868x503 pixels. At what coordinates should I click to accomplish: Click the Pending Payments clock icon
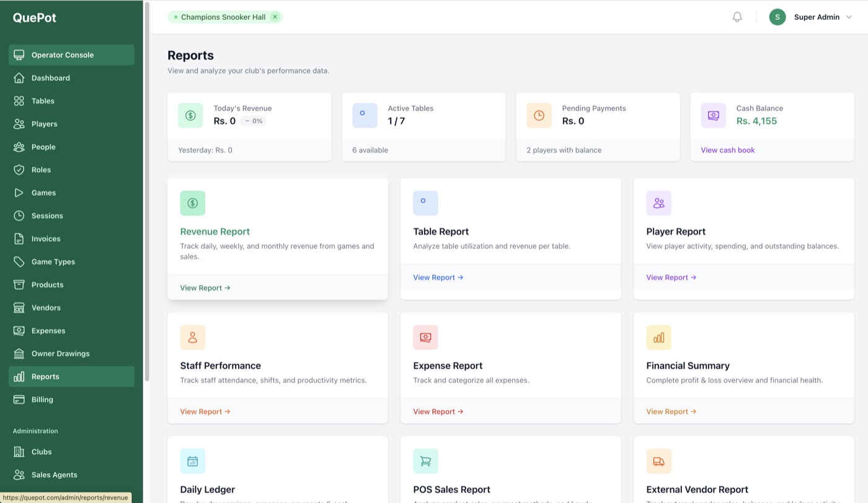tap(539, 116)
